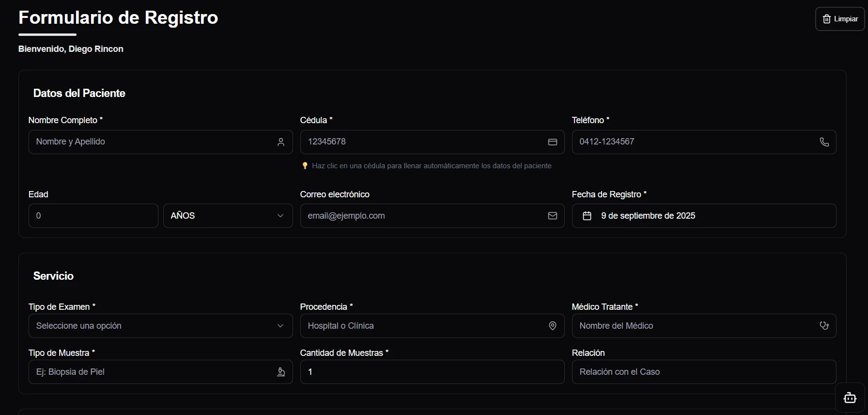Viewport: 868px width, 415px height.
Task: Click the Edad number field
Action: point(93,216)
